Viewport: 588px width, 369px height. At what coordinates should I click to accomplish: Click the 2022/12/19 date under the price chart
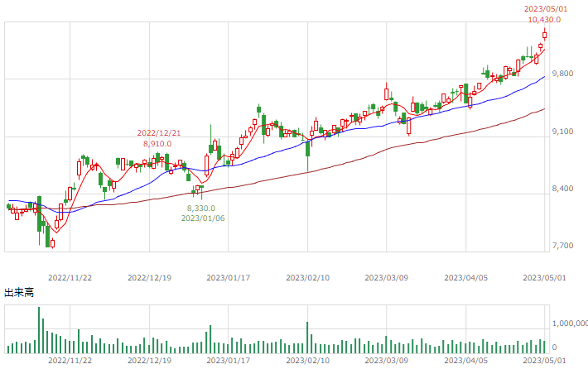pyautogui.click(x=149, y=278)
